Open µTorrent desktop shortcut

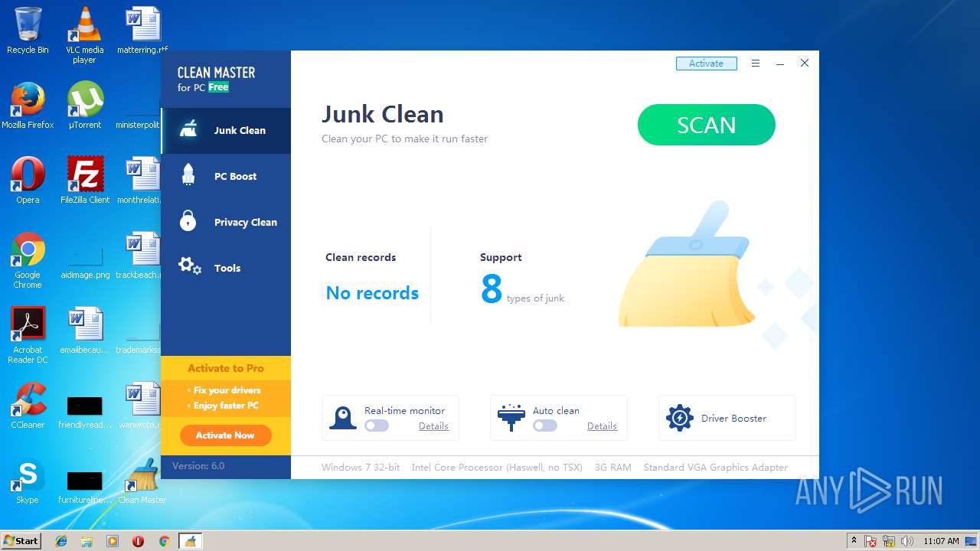coord(84,106)
